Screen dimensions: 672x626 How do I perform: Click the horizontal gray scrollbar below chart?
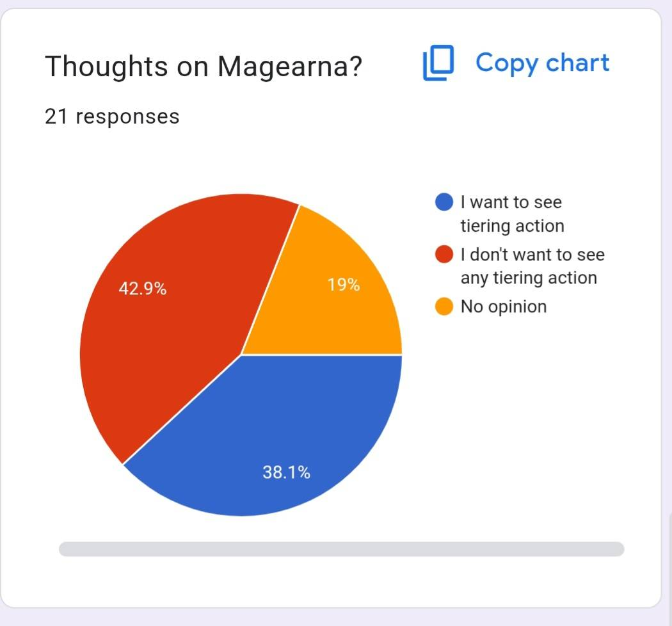tap(342, 549)
